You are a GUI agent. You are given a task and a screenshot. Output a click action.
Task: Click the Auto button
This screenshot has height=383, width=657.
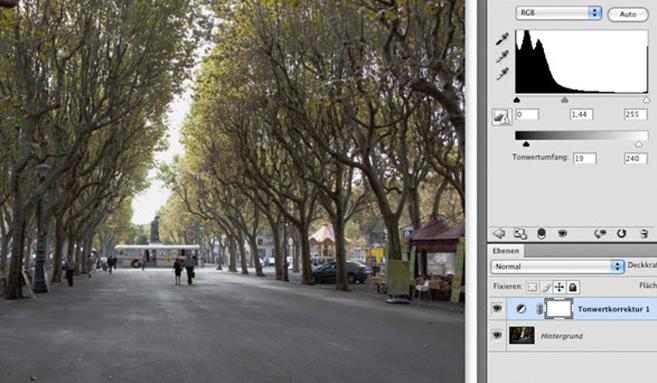628,14
